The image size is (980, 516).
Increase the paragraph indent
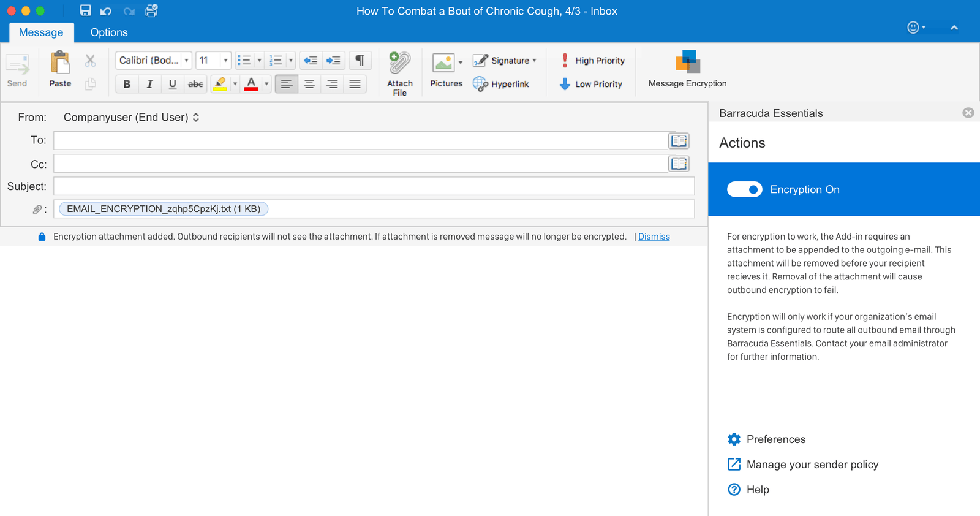[x=333, y=60]
